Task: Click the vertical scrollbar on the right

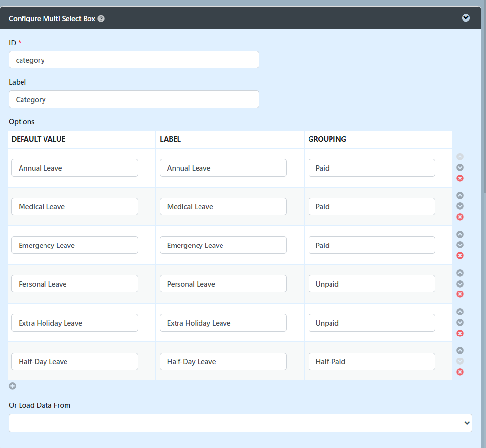Action: coord(484,98)
